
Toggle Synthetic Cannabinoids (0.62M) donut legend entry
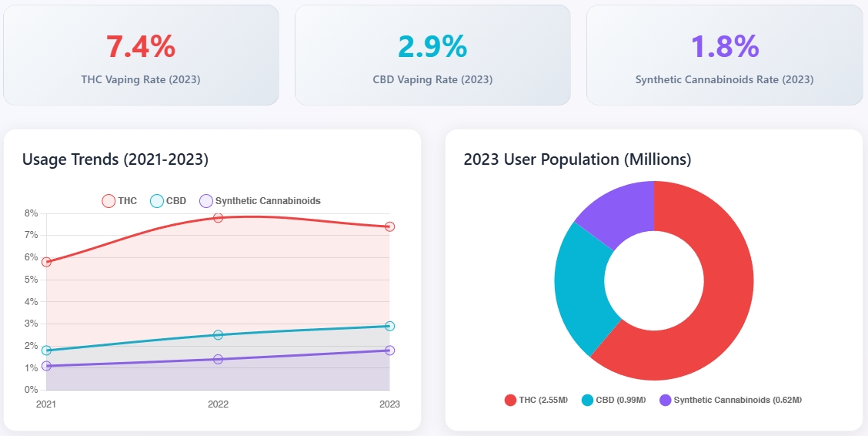[731, 400]
